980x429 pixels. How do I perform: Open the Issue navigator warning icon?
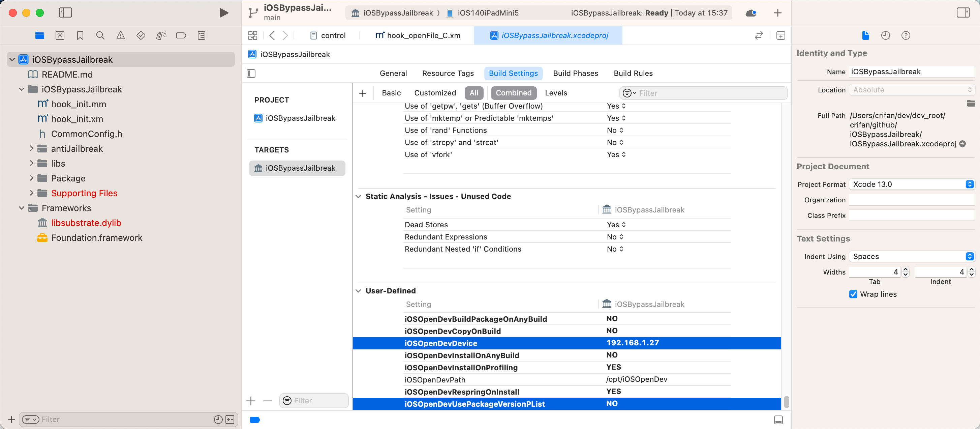pos(120,35)
